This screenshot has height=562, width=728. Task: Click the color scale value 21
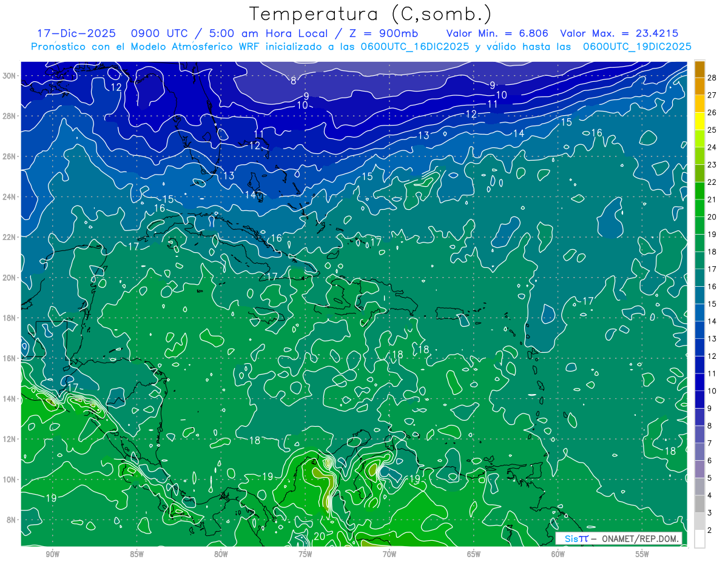pos(712,199)
